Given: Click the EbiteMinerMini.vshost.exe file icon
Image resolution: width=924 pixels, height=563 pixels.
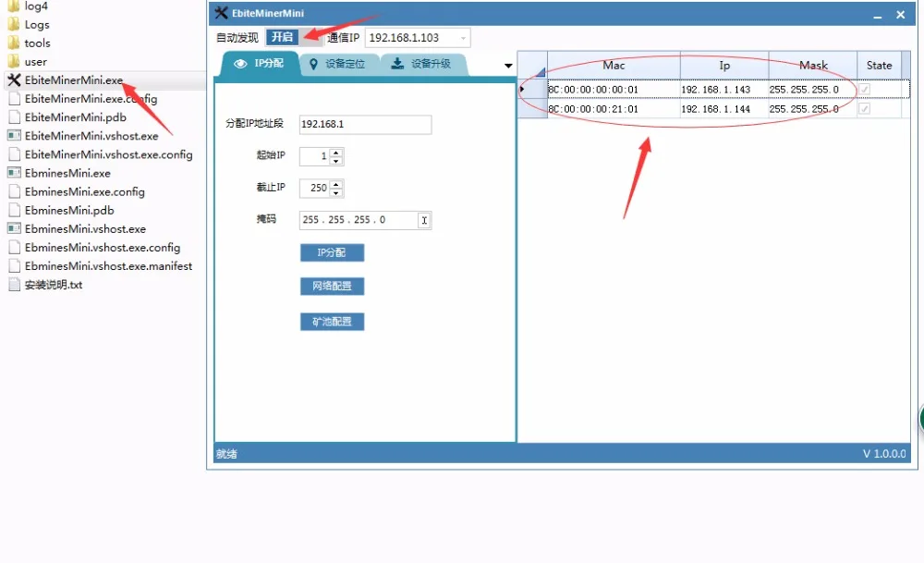Looking at the screenshot, I should [14, 136].
